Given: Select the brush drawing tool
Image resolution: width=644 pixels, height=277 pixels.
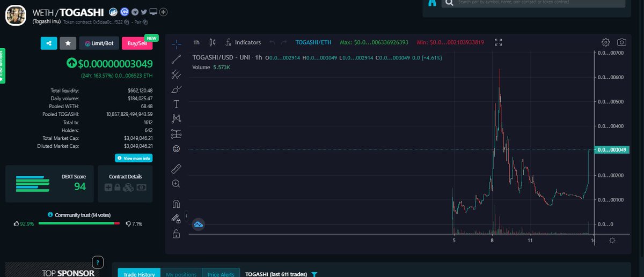Looking at the screenshot, I should (x=176, y=89).
